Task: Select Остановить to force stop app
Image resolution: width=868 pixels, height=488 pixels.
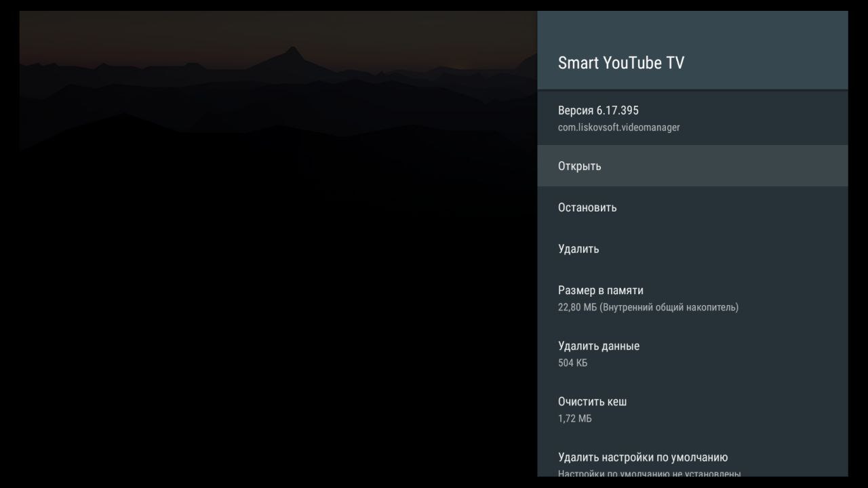Action: (692, 207)
